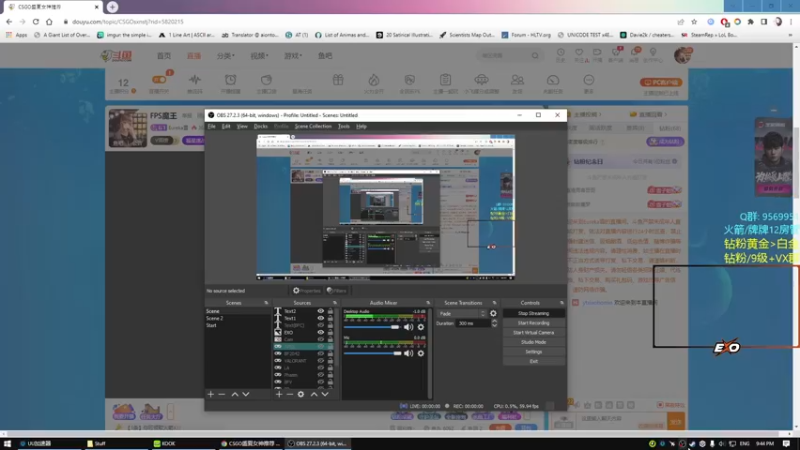Pop out the Scenes dock icon
The height and width of the screenshot is (450, 800).
pyautogui.click(x=266, y=303)
